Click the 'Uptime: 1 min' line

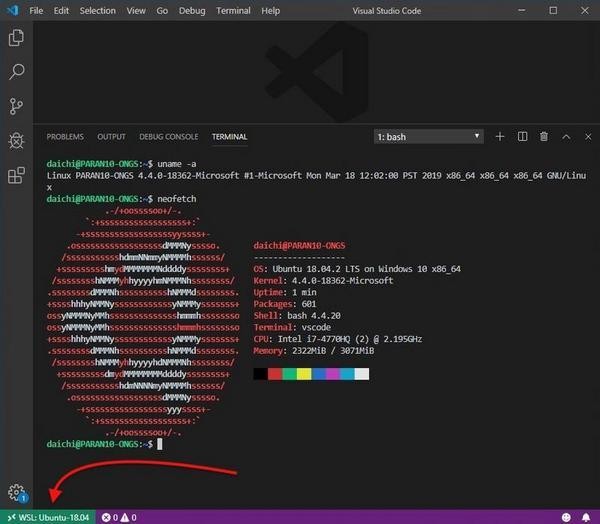(x=285, y=292)
